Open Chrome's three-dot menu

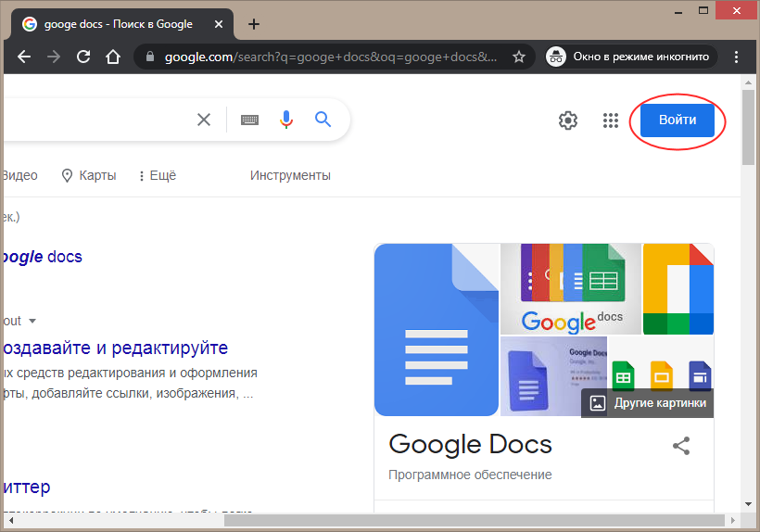(x=736, y=57)
